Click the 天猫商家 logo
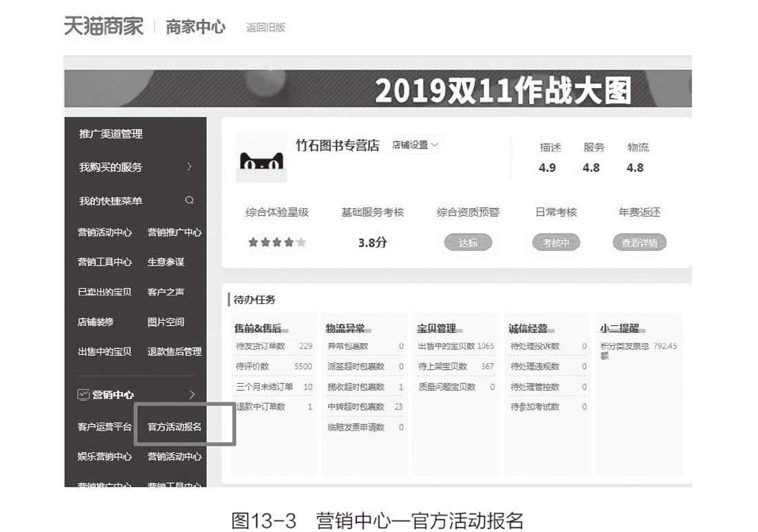Image resolution: width=758 pixels, height=532 pixels. pyautogui.click(x=103, y=27)
